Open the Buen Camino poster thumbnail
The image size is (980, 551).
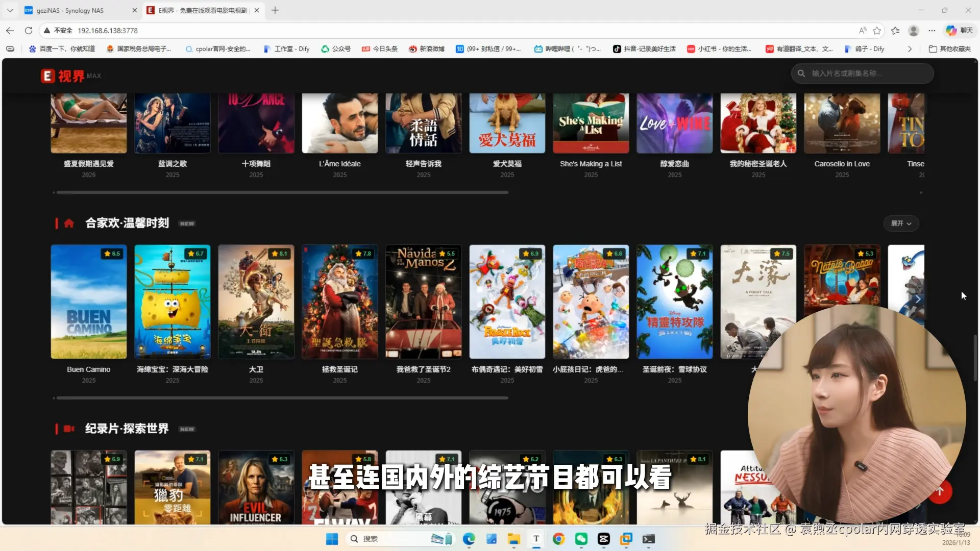(89, 302)
